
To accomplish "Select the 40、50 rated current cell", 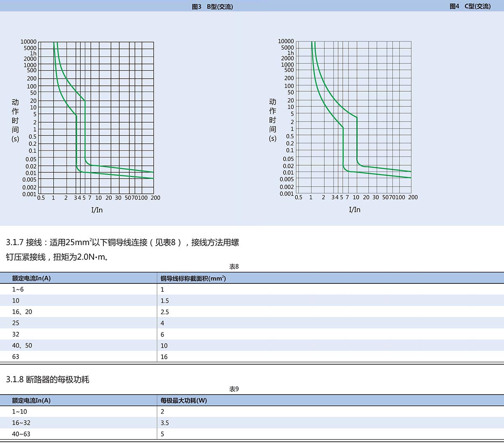I will click(x=22, y=345).
